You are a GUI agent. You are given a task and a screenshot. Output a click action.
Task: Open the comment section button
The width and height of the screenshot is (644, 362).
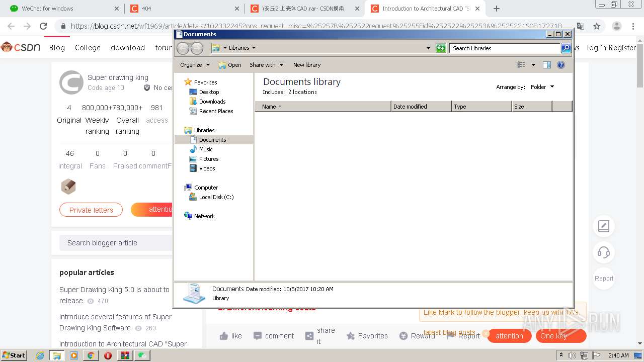click(274, 336)
